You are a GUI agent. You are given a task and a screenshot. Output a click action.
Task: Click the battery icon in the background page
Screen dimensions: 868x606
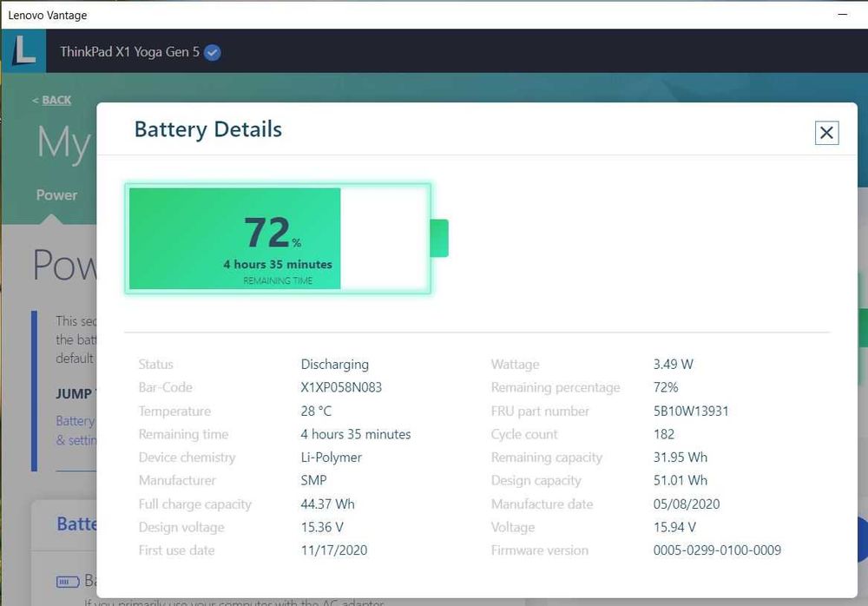68,582
